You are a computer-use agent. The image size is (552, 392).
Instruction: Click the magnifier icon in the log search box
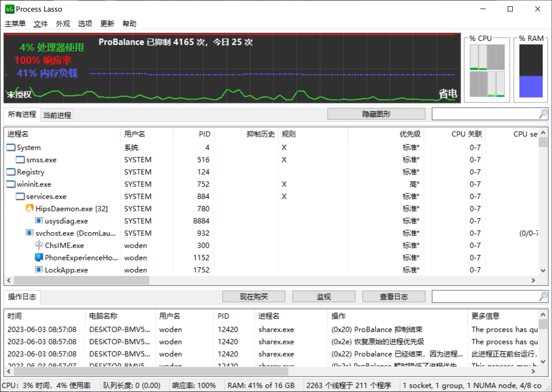coord(543,296)
